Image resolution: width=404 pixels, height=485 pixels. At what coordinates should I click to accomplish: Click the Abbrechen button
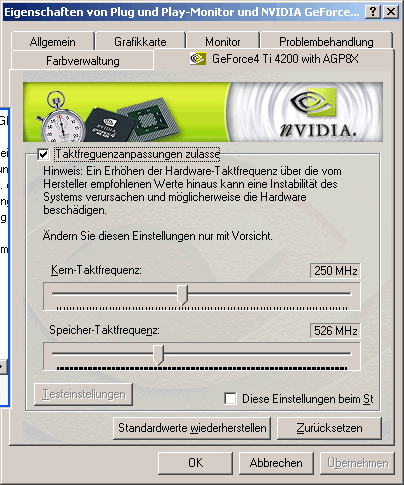pos(276,463)
